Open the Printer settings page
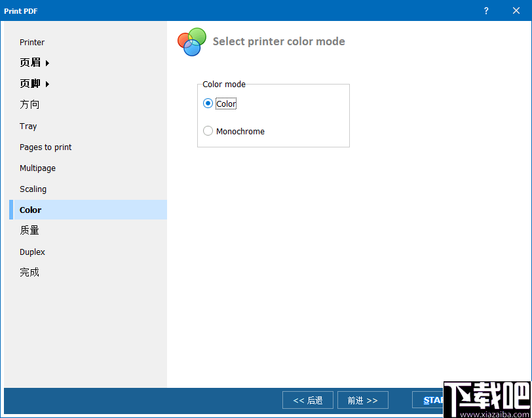532x418 pixels. click(x=31, y=42)
